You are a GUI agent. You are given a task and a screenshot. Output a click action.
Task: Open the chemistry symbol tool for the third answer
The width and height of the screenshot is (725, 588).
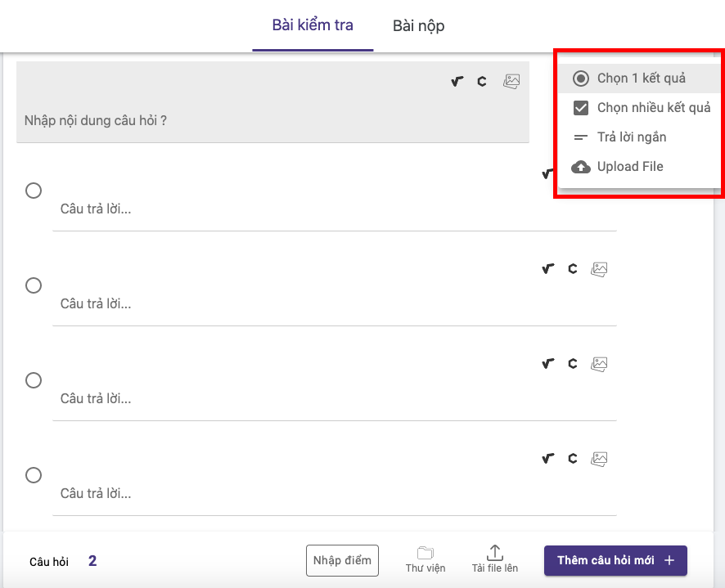[572, 363]
